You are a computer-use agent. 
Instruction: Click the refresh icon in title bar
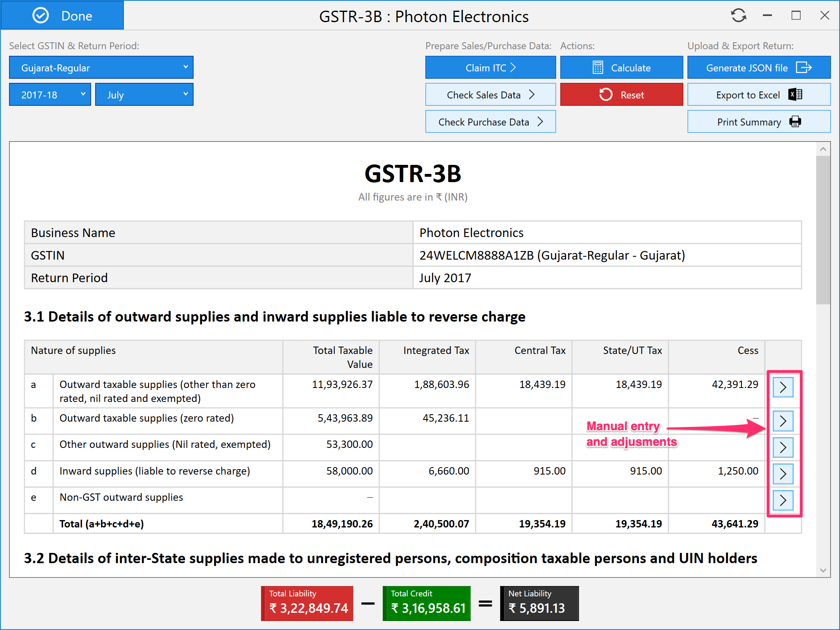point(739,16)
